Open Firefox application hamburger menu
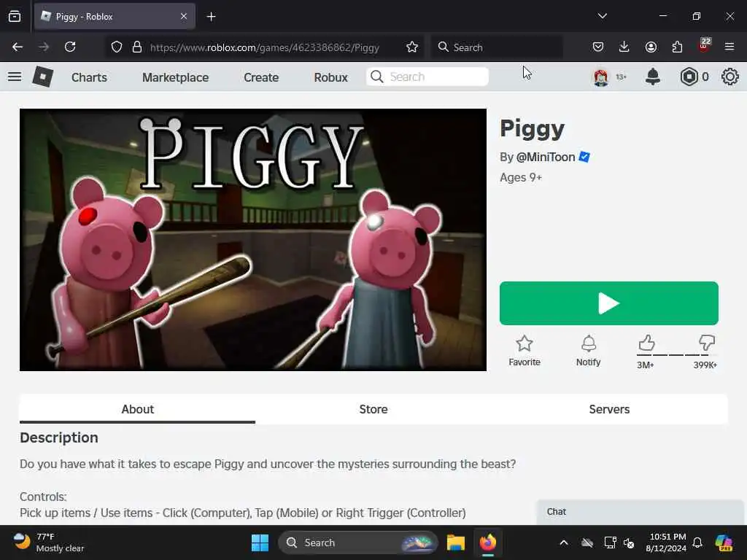This screenshot has width=747, height=560. click(x=729, y=47)
